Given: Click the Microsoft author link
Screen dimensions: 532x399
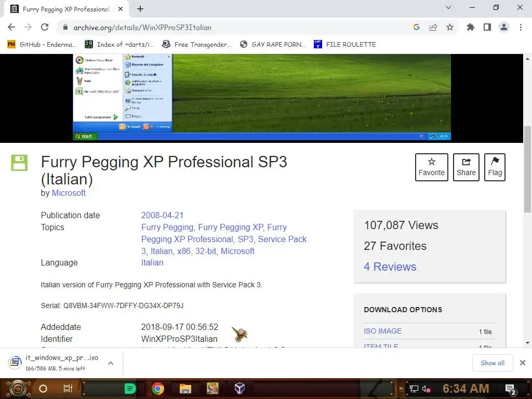Looking at the screenshot, I should click(x=69, y=193).
